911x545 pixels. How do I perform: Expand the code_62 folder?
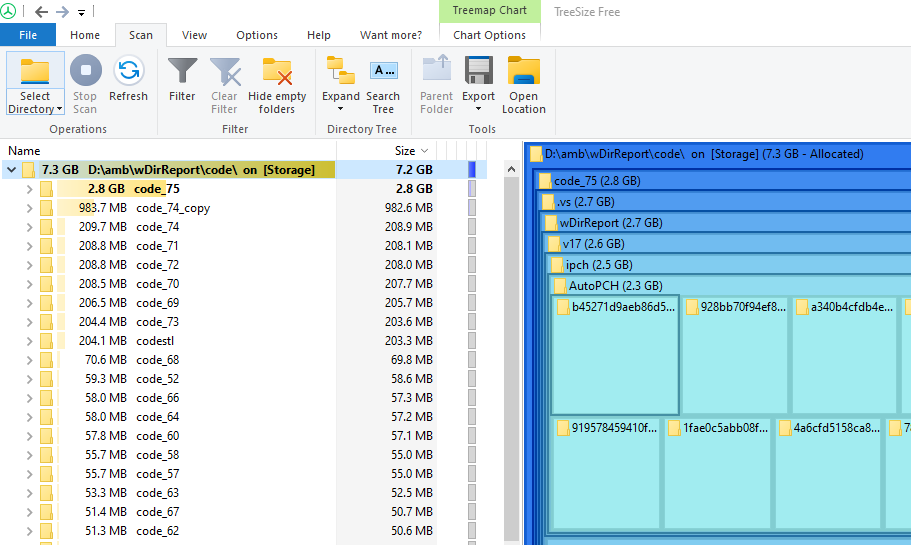(x=29, y=530)
